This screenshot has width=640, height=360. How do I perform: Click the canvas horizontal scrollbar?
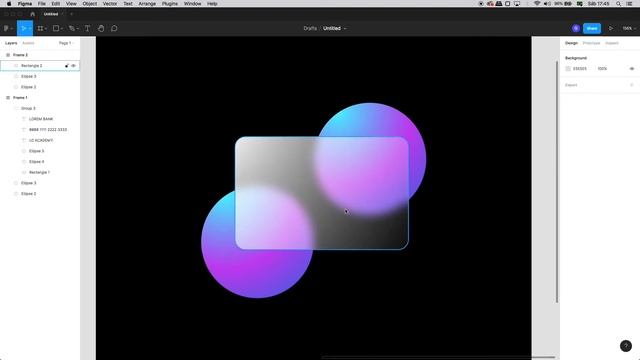click(x=439, y=357)
